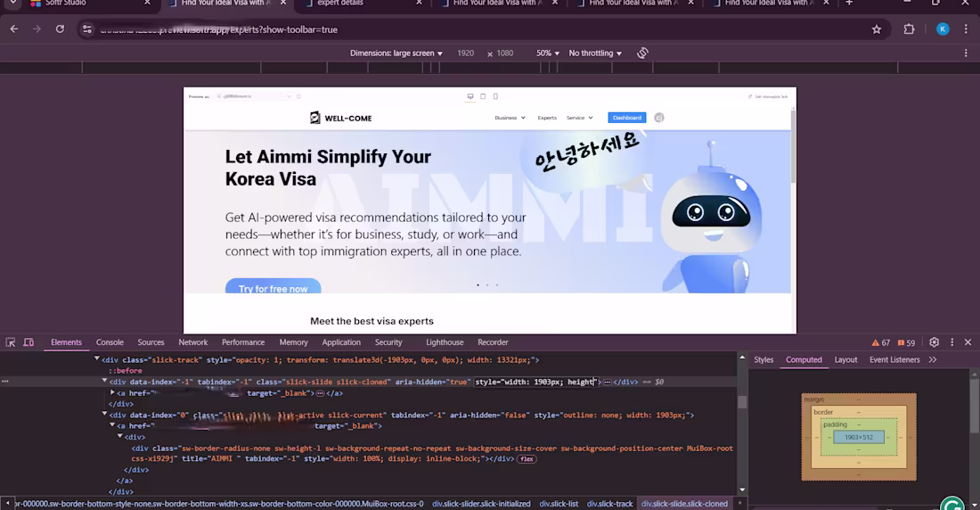Open the Performance panel tab
Image resolution: width=980 pixels, height=510 pixels.
(243, 342)
